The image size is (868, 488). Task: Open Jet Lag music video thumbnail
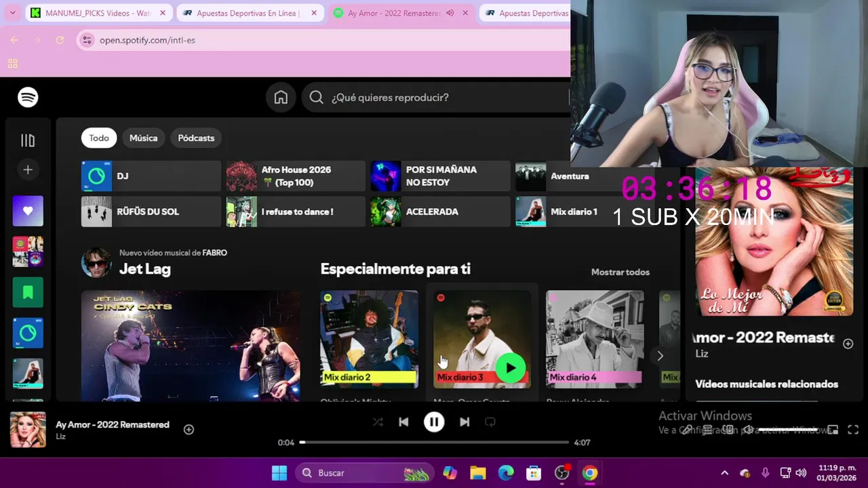[x=191, y=346]
